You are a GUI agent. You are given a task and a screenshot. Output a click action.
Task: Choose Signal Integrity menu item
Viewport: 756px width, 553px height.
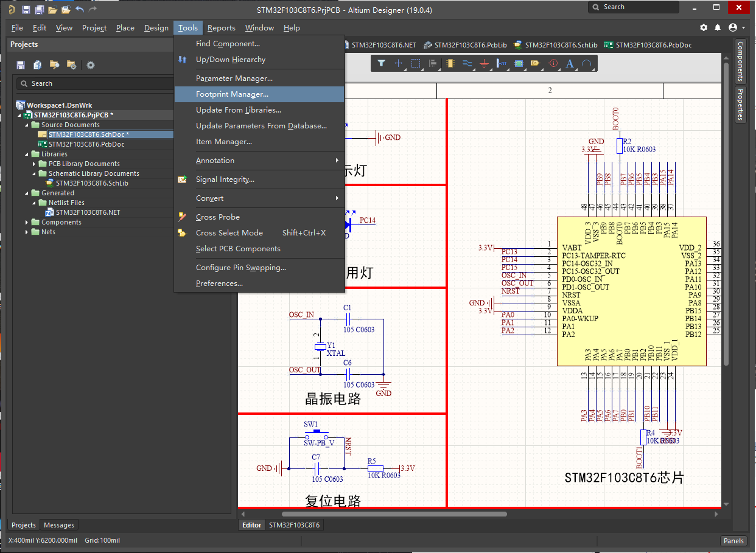point(259,179)
